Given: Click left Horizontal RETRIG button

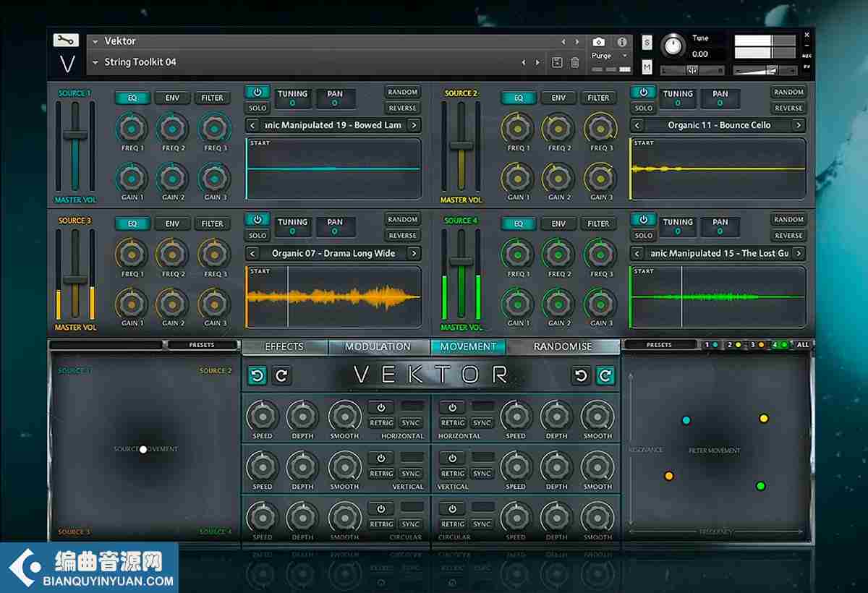Looking at the screenshot, I should [381, 423].
